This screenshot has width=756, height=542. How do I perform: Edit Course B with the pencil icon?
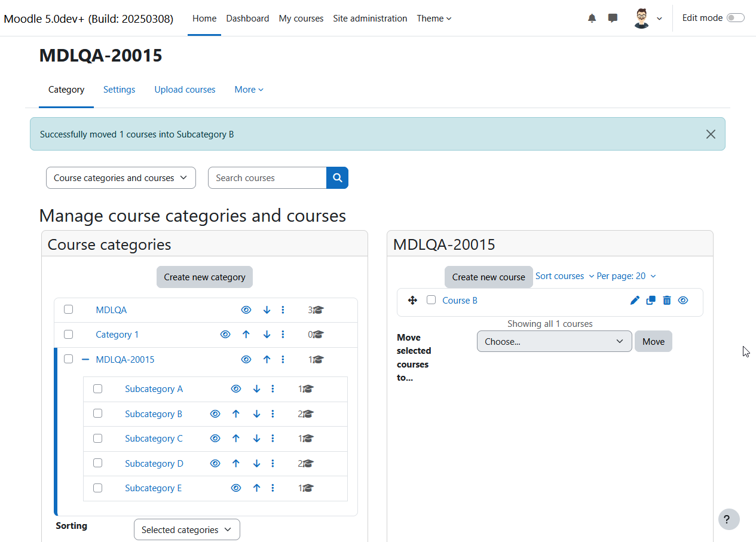click(635, 300)
